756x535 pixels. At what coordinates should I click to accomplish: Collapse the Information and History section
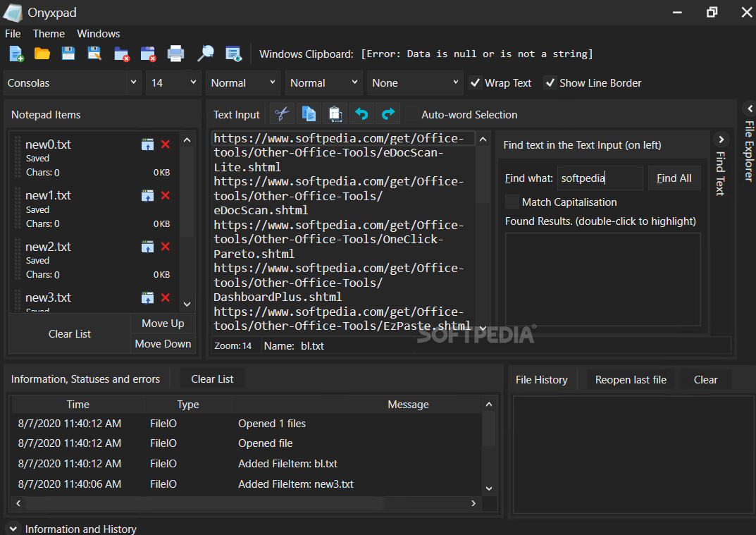click(x=13, y=529)
